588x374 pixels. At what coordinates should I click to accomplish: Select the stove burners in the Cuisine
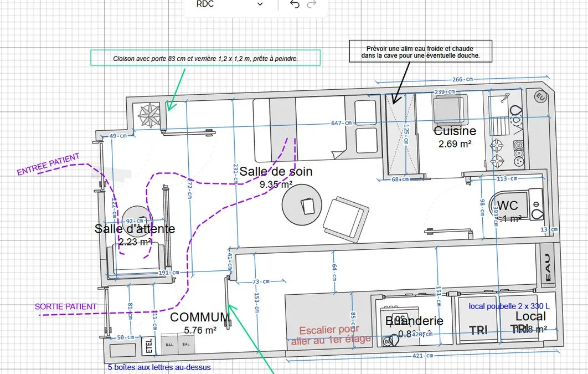coord(497,153)
